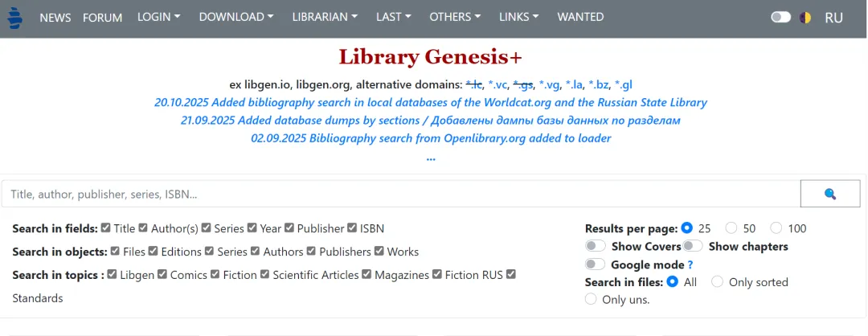This screenshot has height=336, width=868.
Task: Select 50 results per page
Action: 731,227
